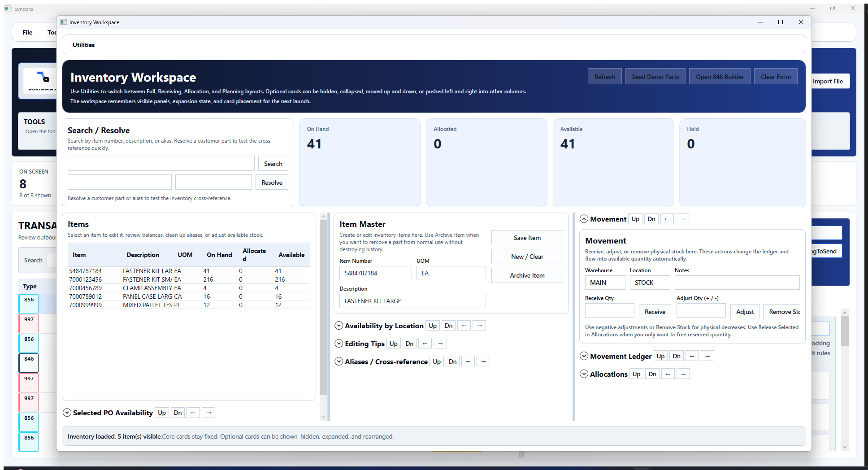Collapse the Movement section
The height and width of the screenshot is (470, 868).
click(x=584, y=219)
